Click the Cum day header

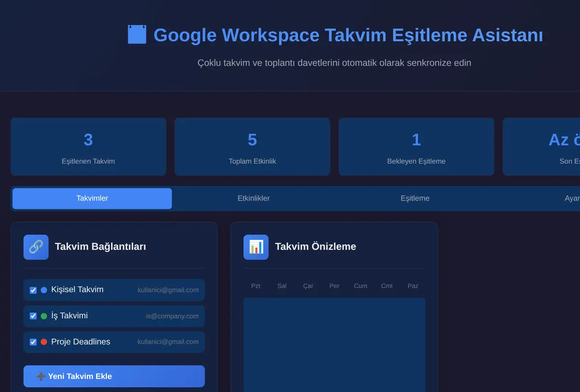pyautogui.click(x=361, y=286)
